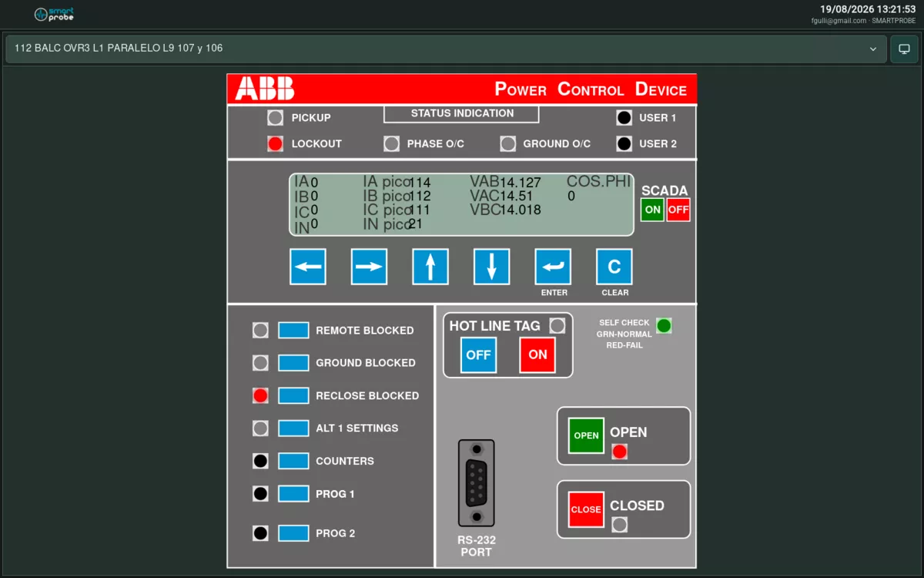
Task: Click the fgulli@gmail.com account text
Action: click(x=839, y=21)
